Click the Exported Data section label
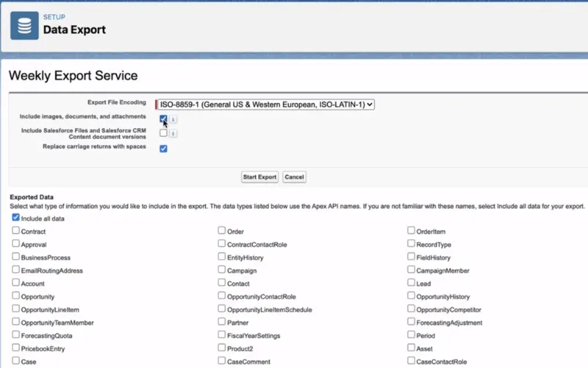Screen dimensions: 588x368 [32, 197]
